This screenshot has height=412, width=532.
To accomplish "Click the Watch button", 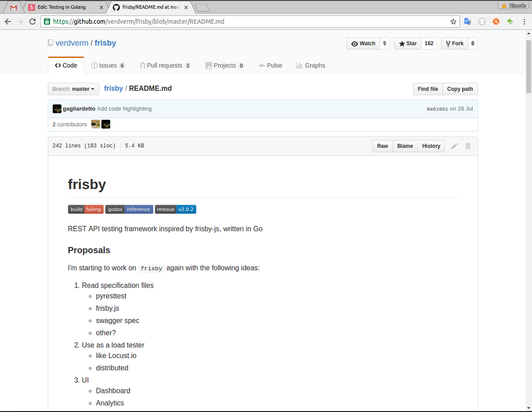I will (363, 43).
